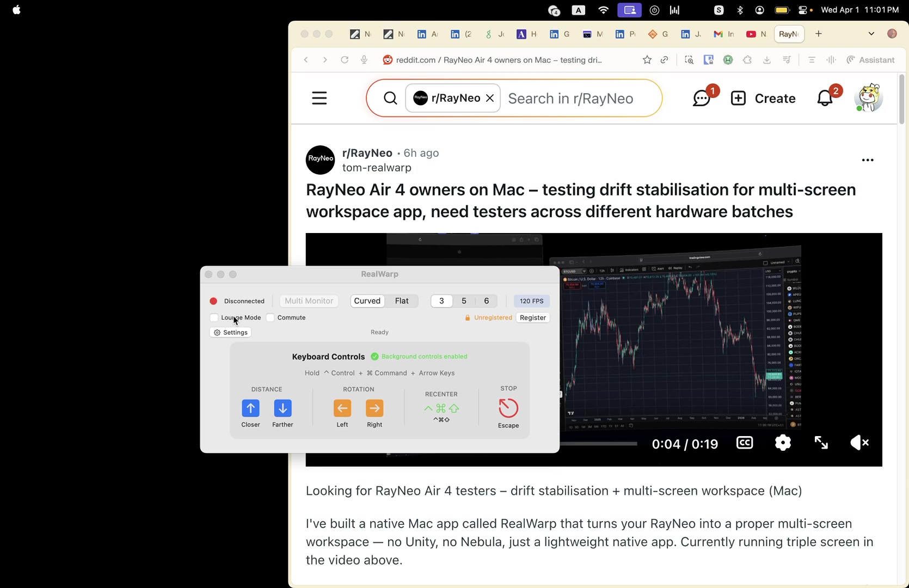Open Reddit chat messages icon

point(702,99)
